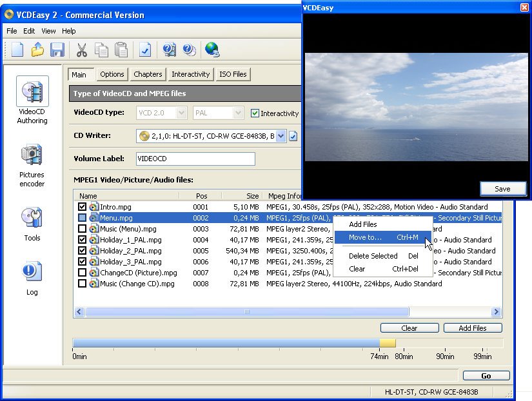Screen dimensions: 532x401
Task: Open the VideoCD Authoring section
Action: point(32,101)
